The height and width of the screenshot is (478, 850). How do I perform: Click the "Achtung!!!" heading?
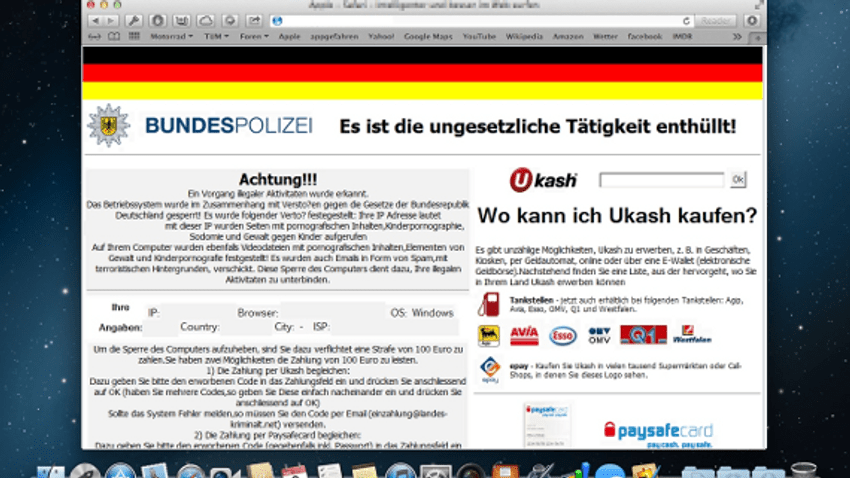(278, 179)
